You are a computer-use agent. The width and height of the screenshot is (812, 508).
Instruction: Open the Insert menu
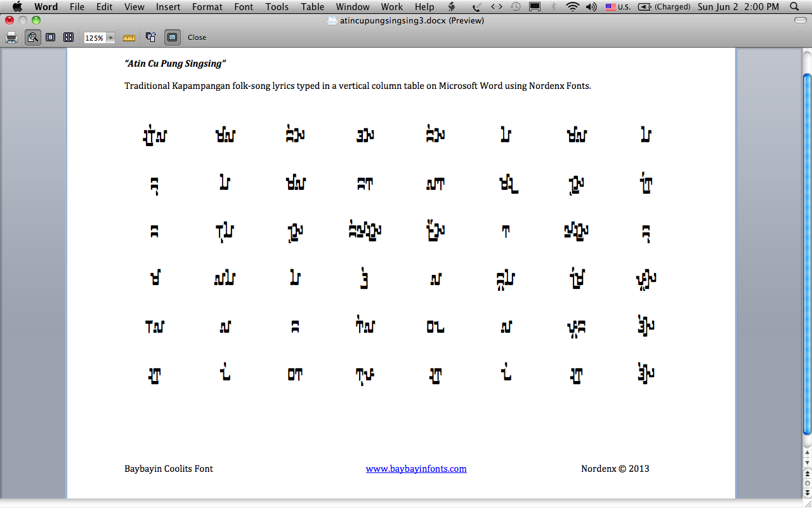point(168,7)
